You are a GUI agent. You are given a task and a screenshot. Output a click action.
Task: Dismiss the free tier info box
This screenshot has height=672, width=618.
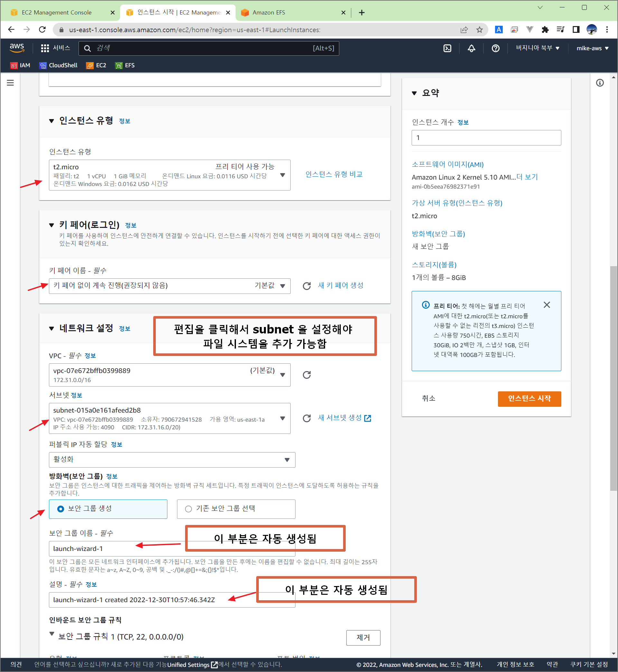point(547,305)
